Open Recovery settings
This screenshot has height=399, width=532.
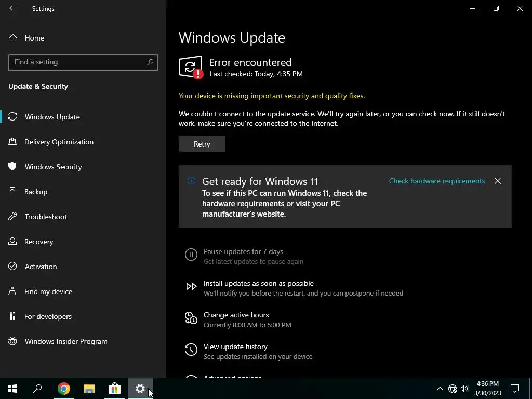coord(83,242)
